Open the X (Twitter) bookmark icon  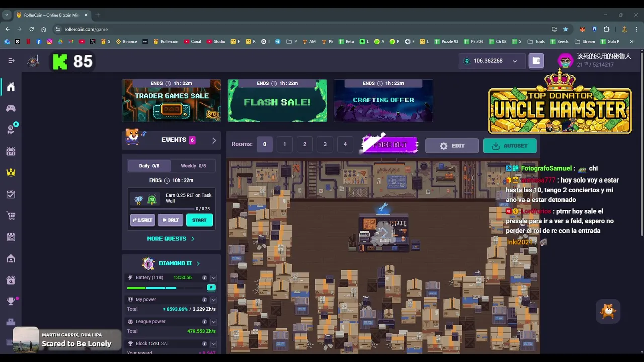[93, 42]
